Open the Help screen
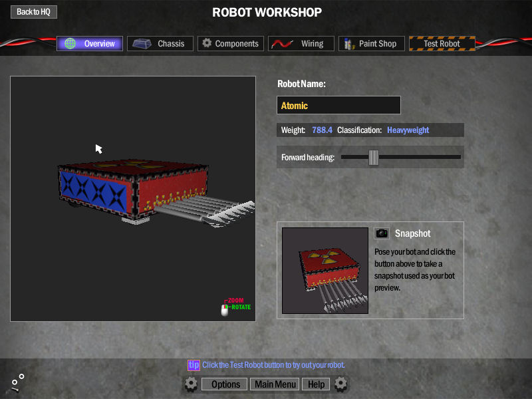 click(x=316, y=384)
